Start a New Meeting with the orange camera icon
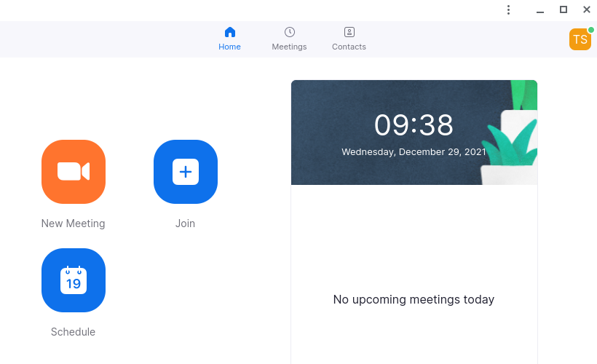 click(x=74, y=172)
